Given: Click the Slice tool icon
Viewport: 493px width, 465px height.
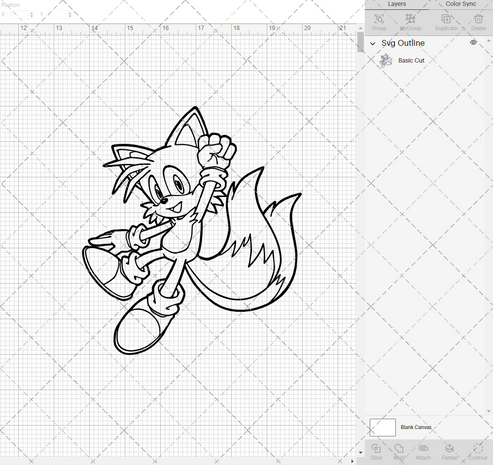Looking at the screenshot, I should click(376, 448).
